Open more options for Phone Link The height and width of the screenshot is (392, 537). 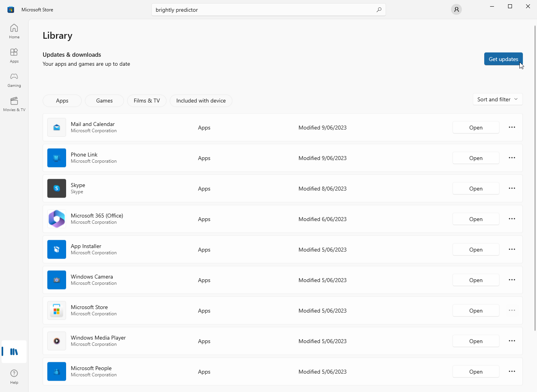512,158
